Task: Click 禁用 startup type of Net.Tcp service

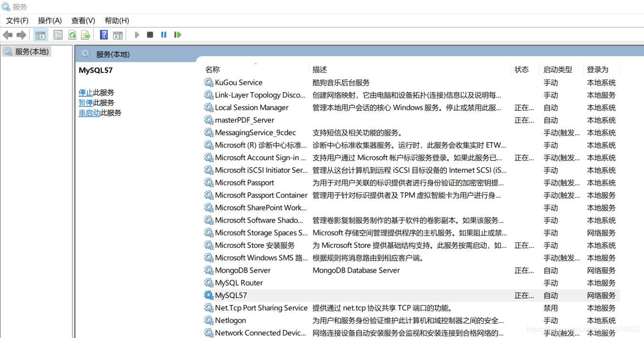Action: (551, 308)
